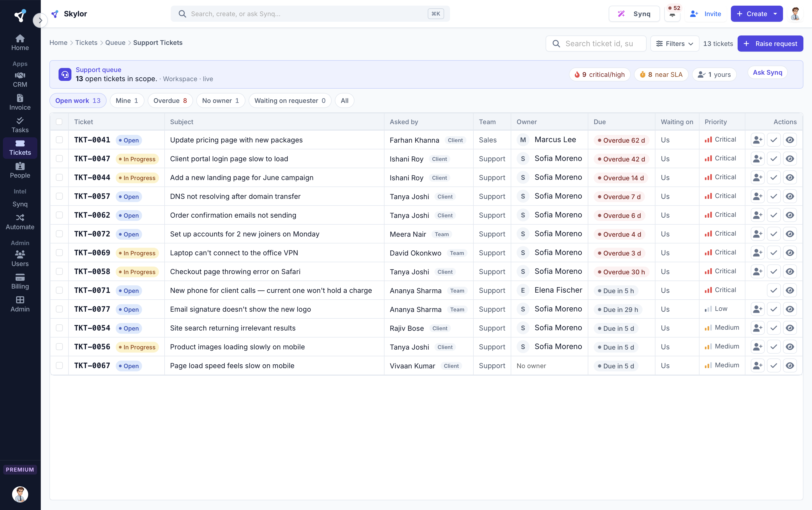
Task: Toggle the select-all tickets checkbox
Action: point(59,122)
